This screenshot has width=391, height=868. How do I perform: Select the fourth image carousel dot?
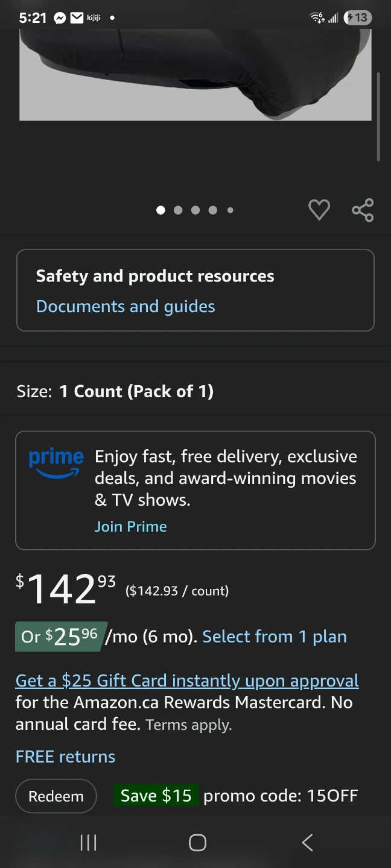[212, 210]
